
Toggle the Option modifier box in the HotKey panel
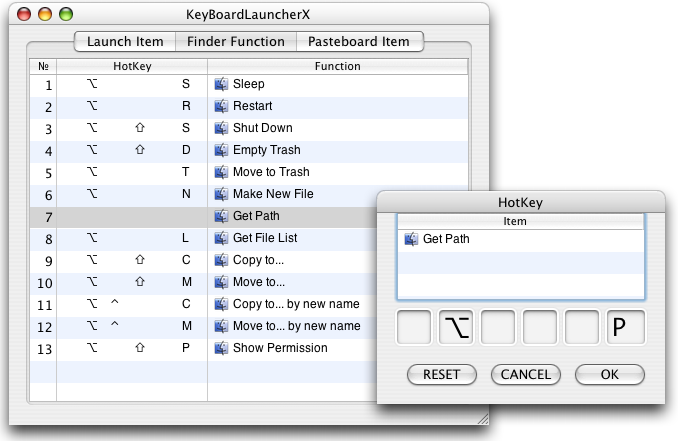point(456,327)
